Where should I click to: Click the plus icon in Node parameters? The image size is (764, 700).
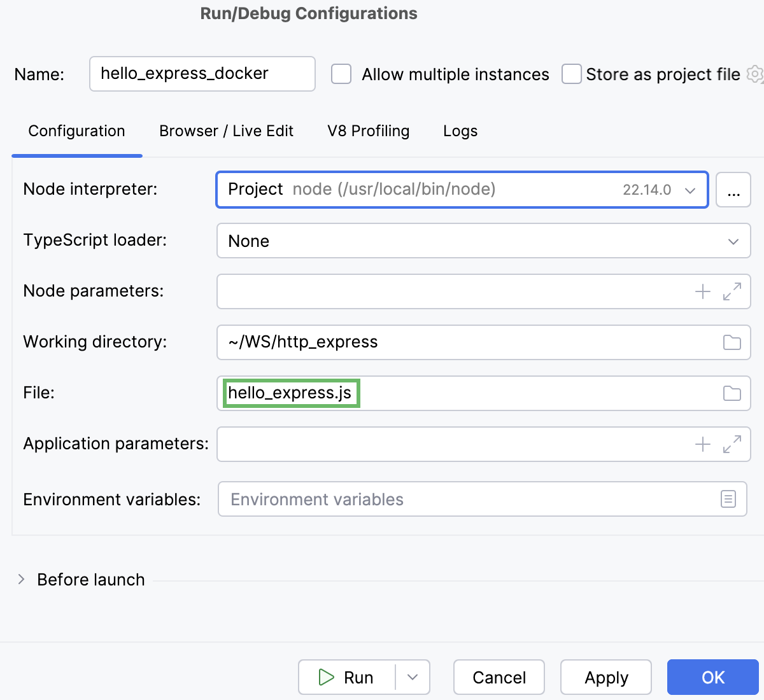[703, 291]
